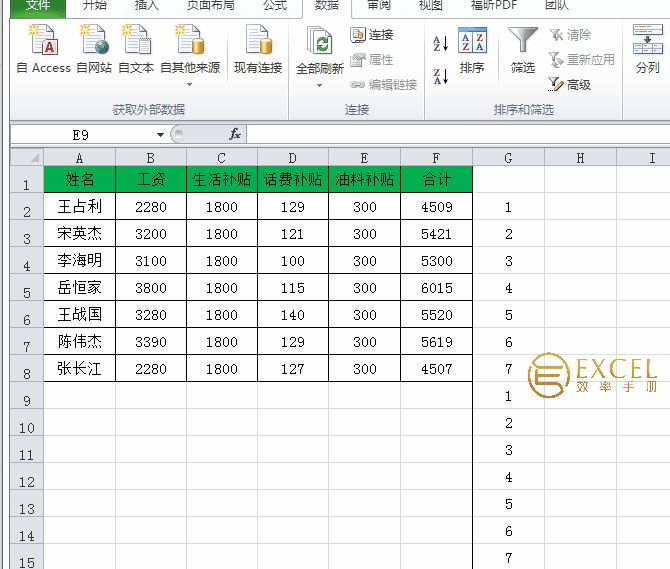
Task: Expand the Refresh All (全部刷新) dropdown
Action: click(x=319, y=84)
